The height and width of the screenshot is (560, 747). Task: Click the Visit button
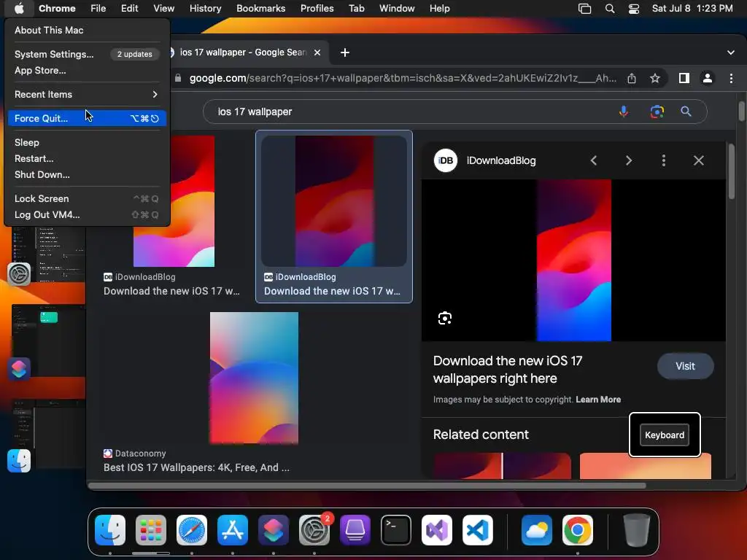(x=685, y=366)
